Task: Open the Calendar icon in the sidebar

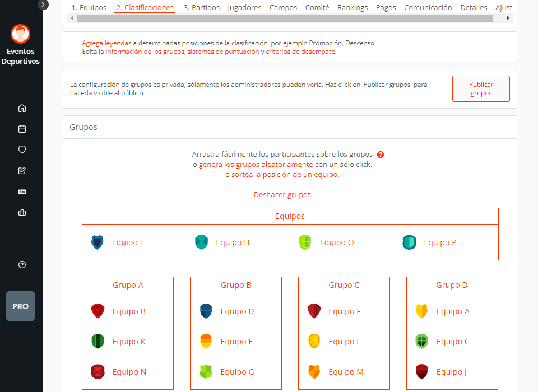Action: (x=22, y=128)
